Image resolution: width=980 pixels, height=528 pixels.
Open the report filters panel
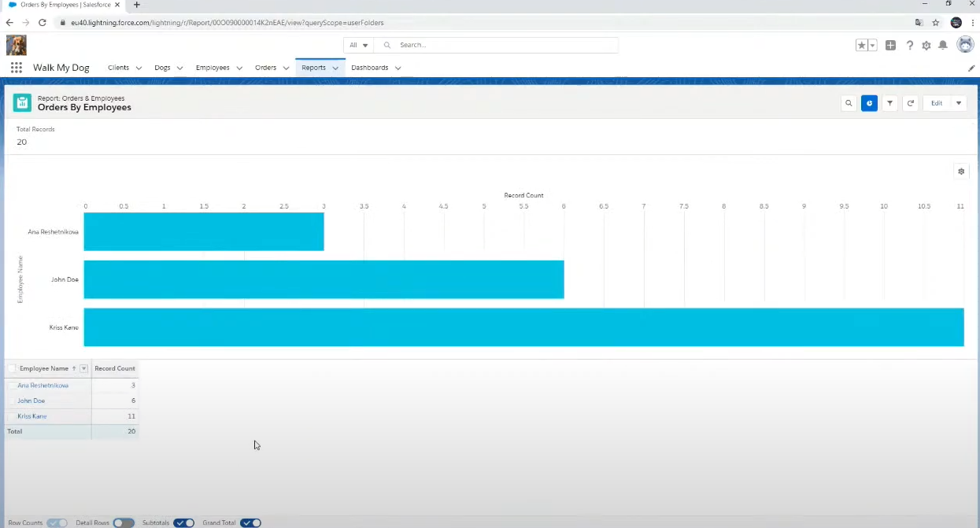[x=889, y=103]
